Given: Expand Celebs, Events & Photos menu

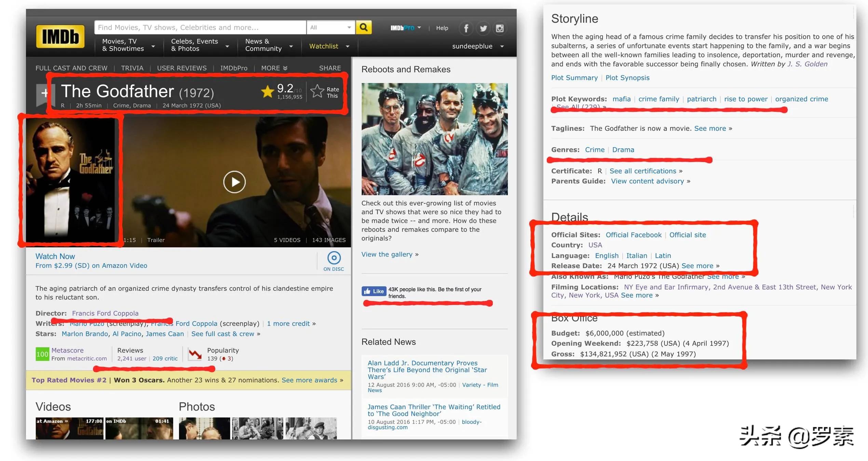Looking at the screenshot, I should coord(200,45).
